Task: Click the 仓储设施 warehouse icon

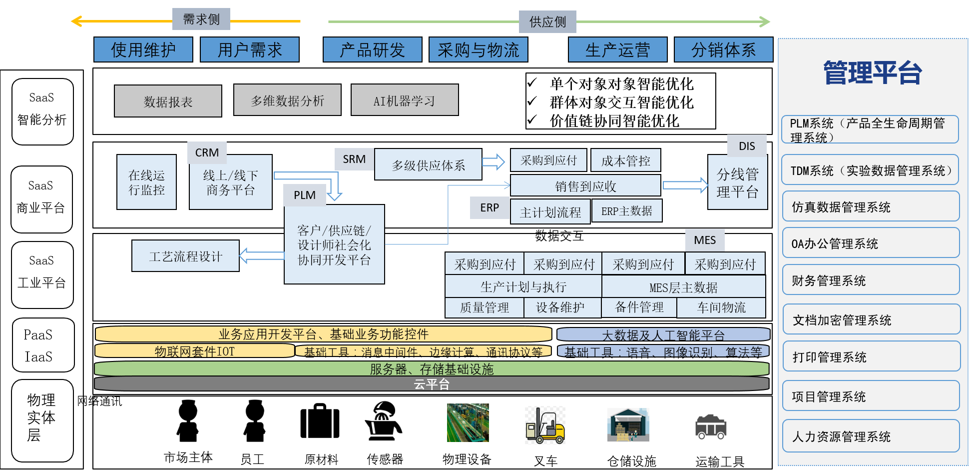Action: point(628,424)
